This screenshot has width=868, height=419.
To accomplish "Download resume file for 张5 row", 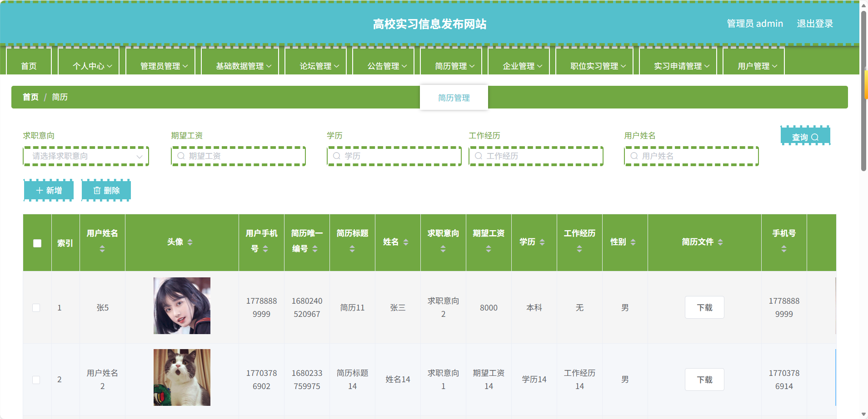I will 704,307.
